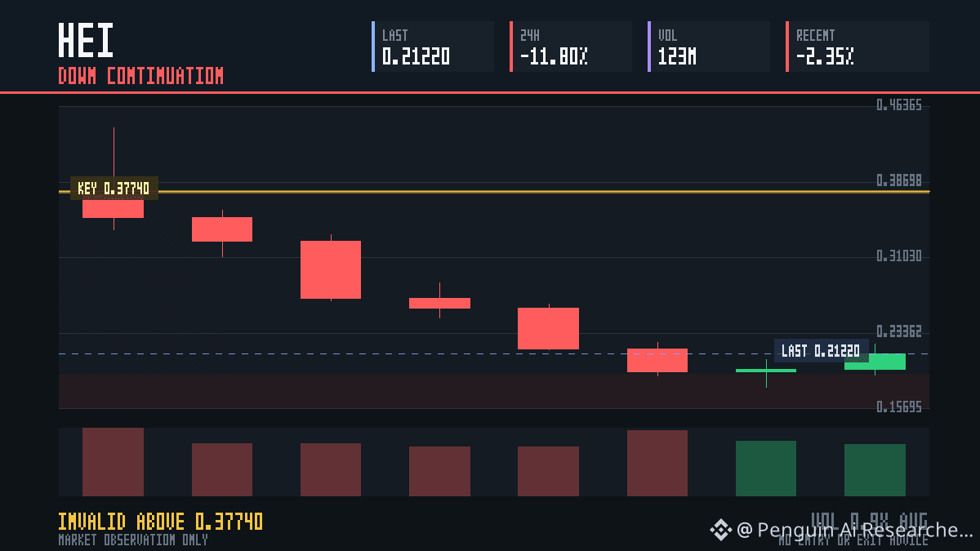This screenshot has height=551, width=980.
Task: Click the fourth red volume bar
Action: pyautogui.click(x=439, y=471)
